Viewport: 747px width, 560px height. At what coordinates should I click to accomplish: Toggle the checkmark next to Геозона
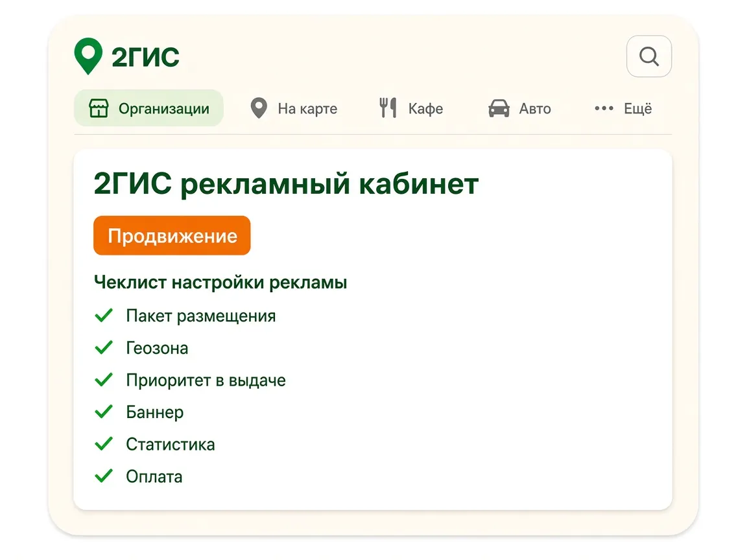[104, 347]
